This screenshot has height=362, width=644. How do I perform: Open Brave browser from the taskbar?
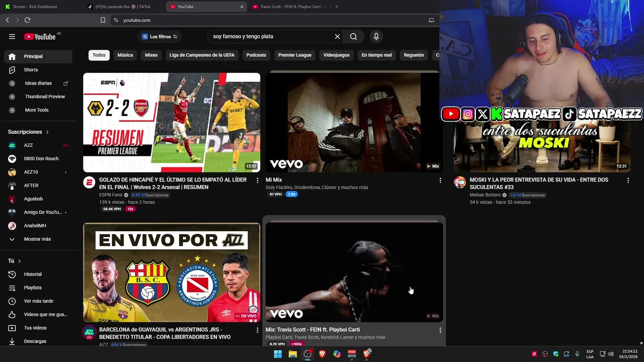pyautogui.click(x=322, y=354)
